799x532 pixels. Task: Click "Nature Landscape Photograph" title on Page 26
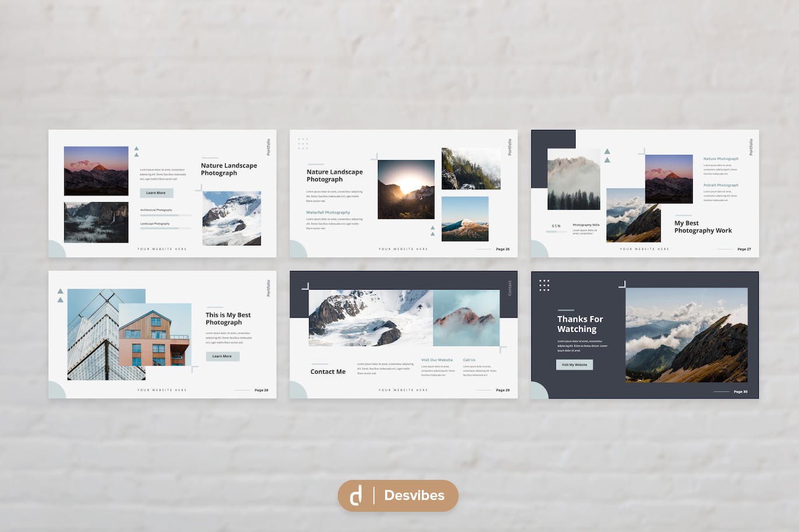click(335, 175)
